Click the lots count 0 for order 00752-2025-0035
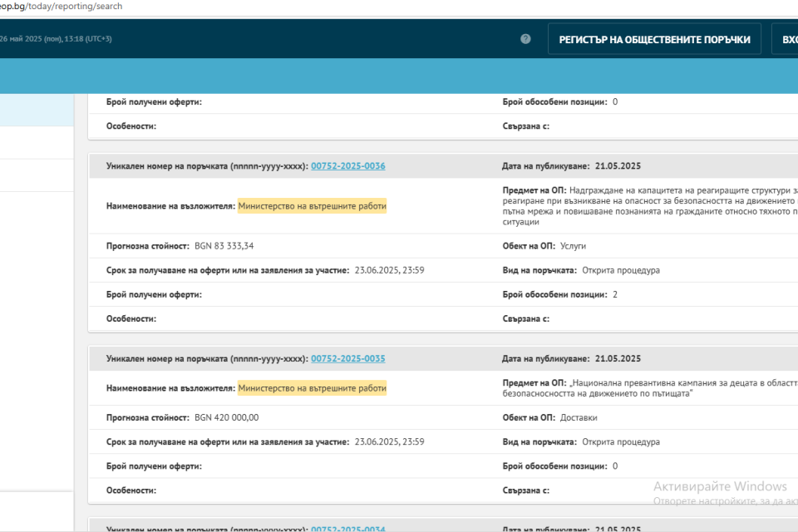 click(615, 465)
